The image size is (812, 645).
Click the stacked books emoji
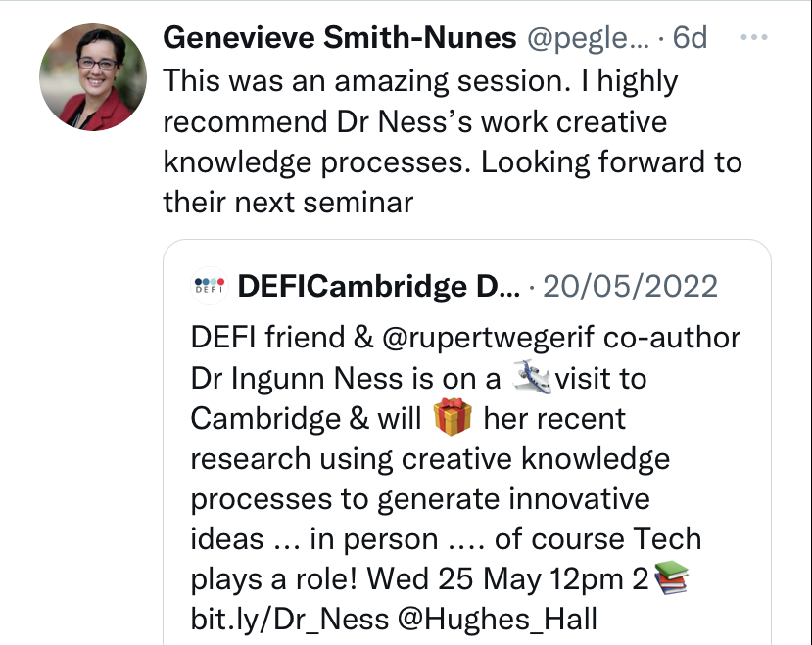coord(671,579)
